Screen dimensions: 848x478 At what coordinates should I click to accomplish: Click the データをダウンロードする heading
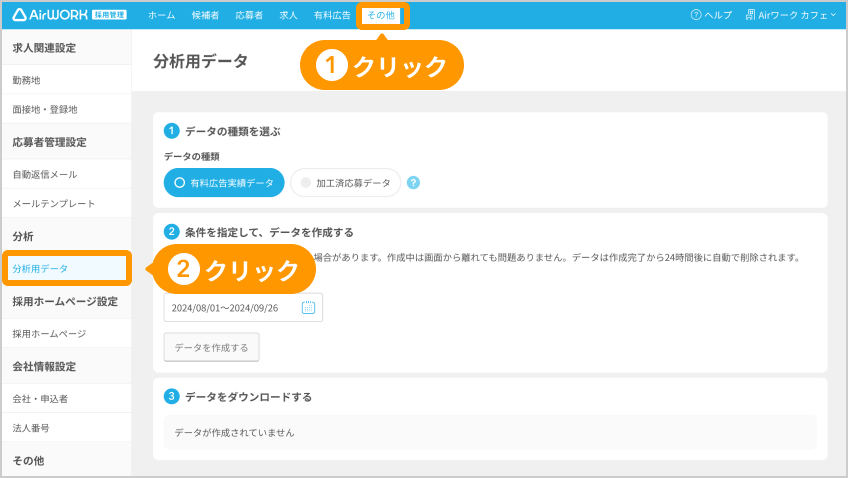pyautogui.click(x=249, y=397)
